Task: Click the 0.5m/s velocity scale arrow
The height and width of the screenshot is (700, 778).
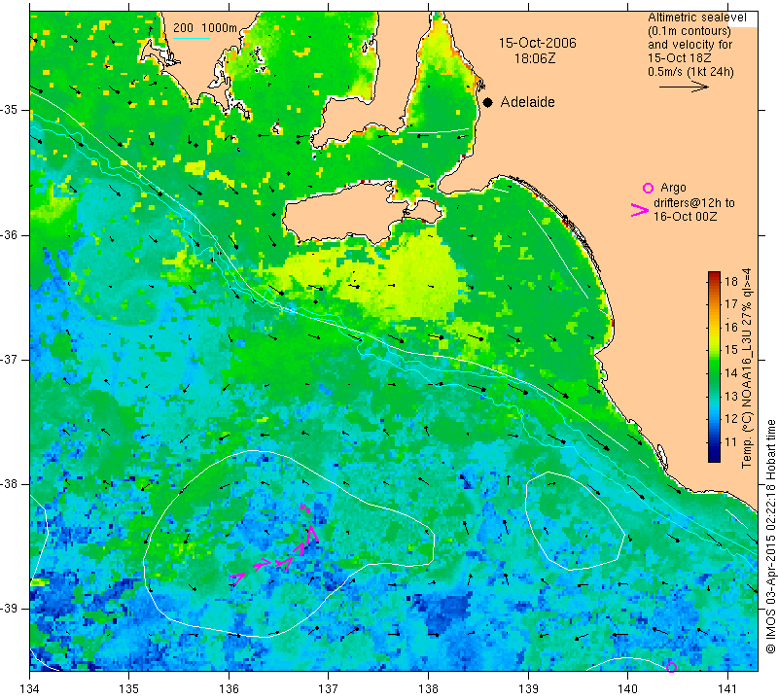Action: (685, 87)
